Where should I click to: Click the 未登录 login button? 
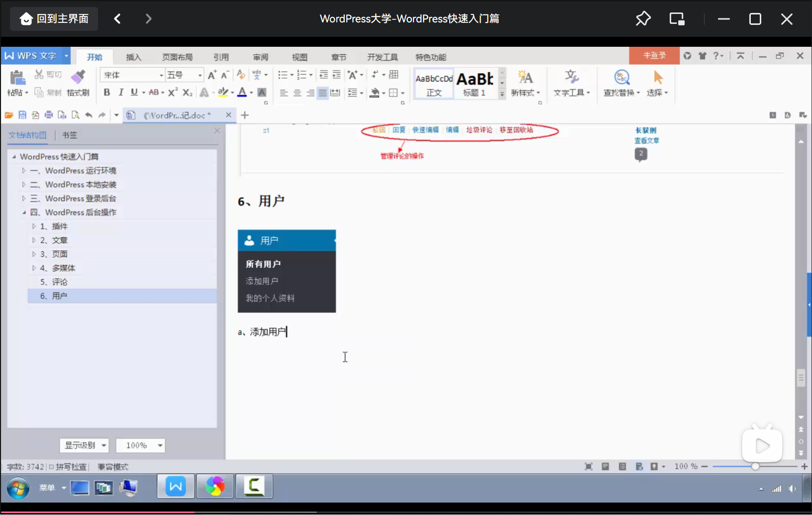[654, 56]
